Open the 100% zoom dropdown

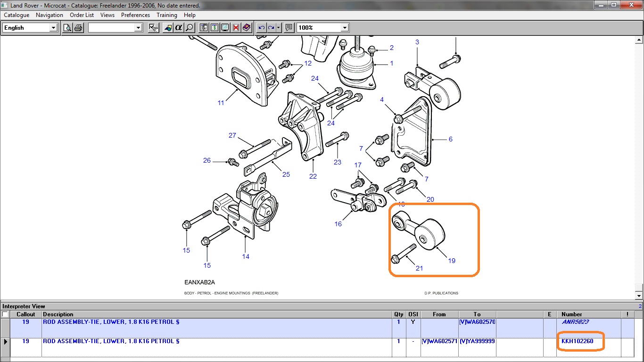click(x=345, y=28)
